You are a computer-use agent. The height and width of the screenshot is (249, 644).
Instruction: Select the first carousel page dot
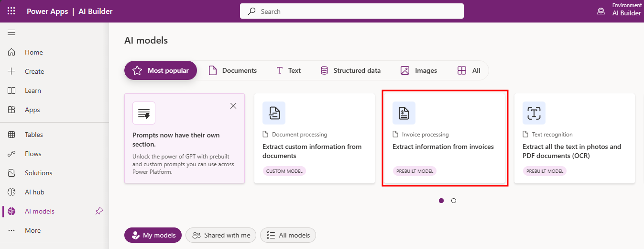tap(441, 201)
